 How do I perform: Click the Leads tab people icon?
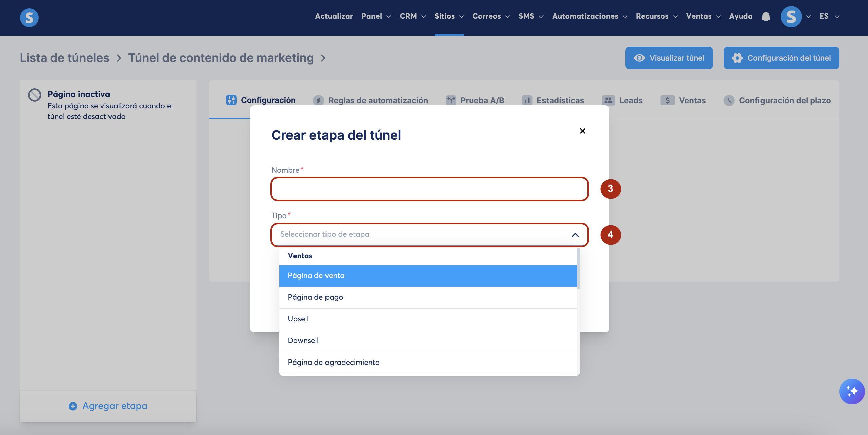(x=608, y=100)
